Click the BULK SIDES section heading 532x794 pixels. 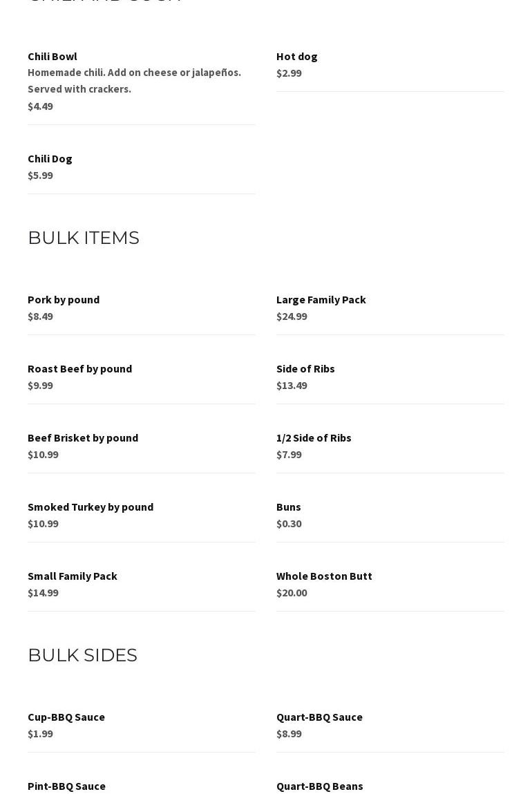coord(82,655)
